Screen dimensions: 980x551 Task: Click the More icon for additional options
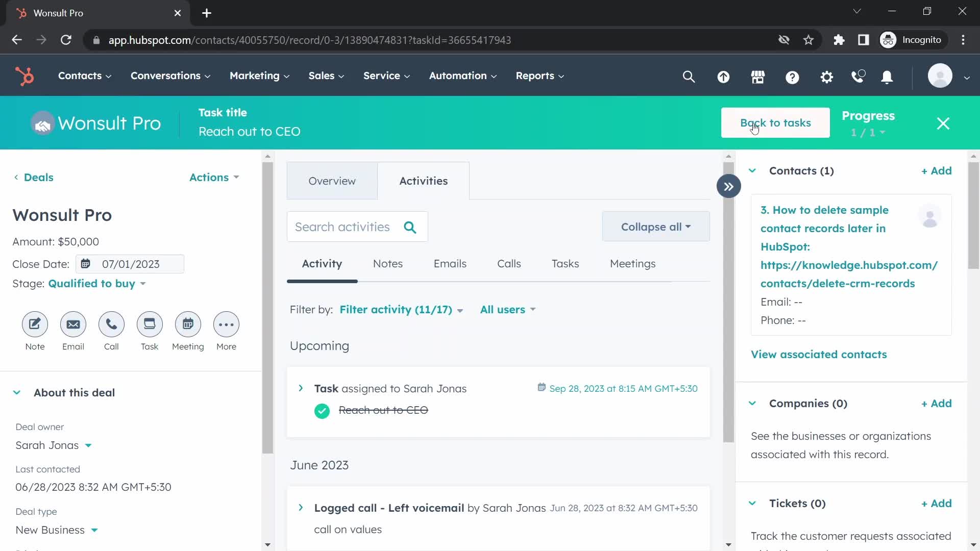[x=226, y=324]
